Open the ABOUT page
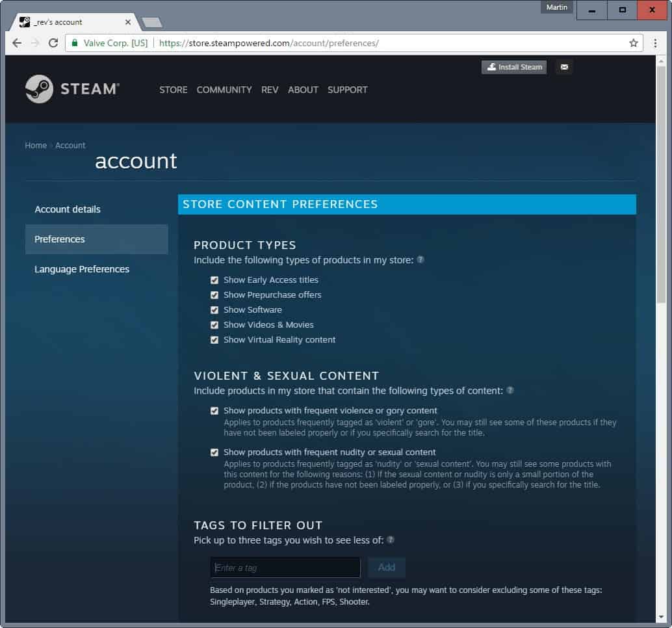This screenshot has height=628, width=672. 303,90
